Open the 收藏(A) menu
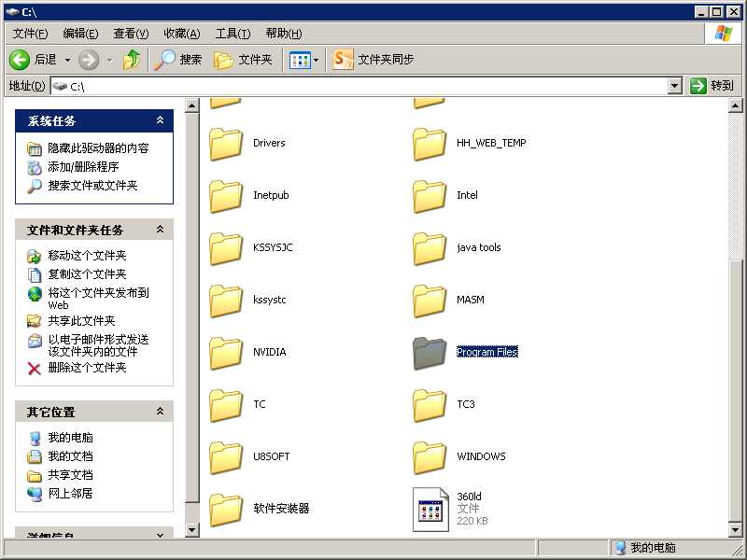The height and width of the screenshot is (560, 747). click(x=181, y=34)
